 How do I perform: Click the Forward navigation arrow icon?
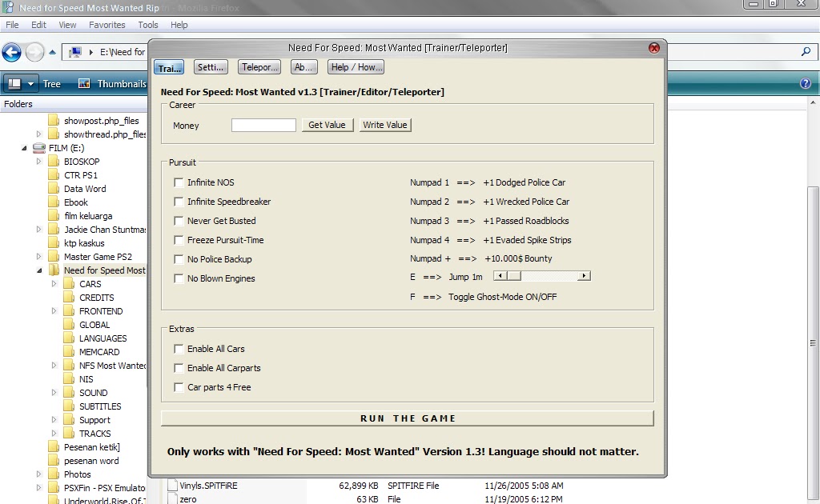click(x=35, y=52)
